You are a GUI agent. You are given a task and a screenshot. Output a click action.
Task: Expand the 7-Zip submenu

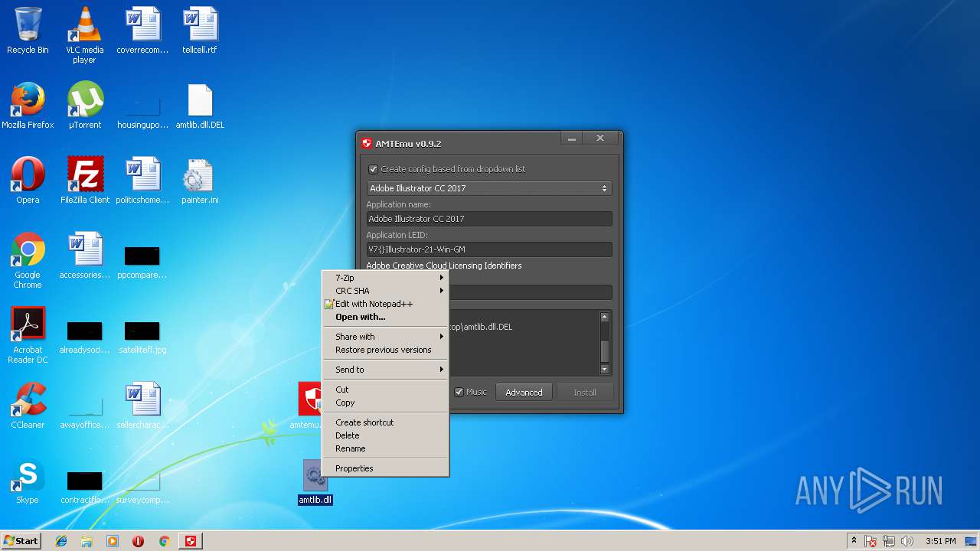tap(386, 278)
